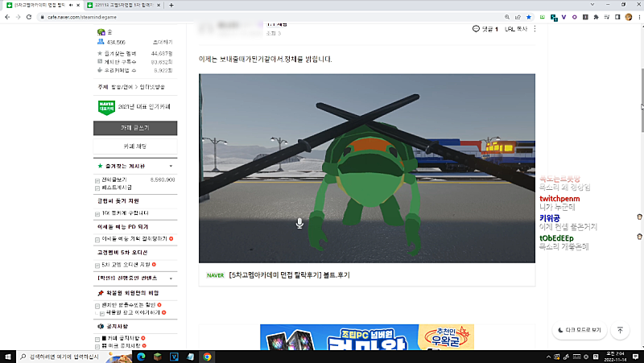
Task: Open the notification center icon
Action: (x=635, y=357)
